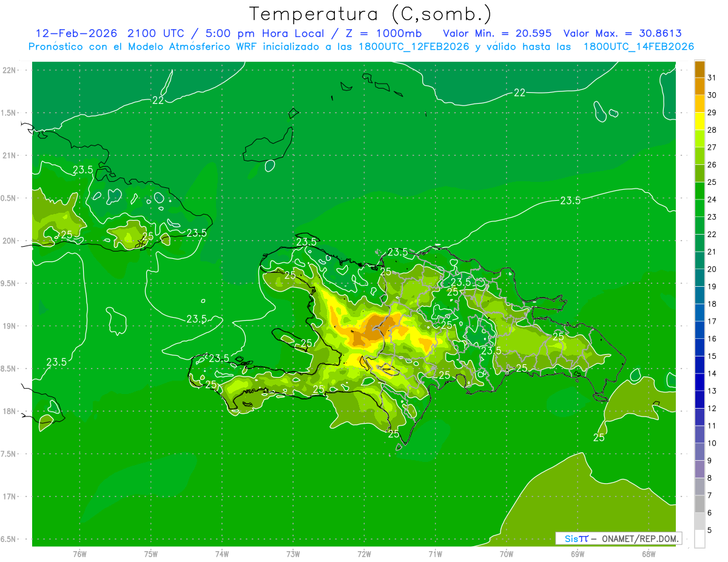Click the title "Temperatura (C,somb.)"
The height and width of the screenshot is (562, 728).
click(x=370, y=14)
